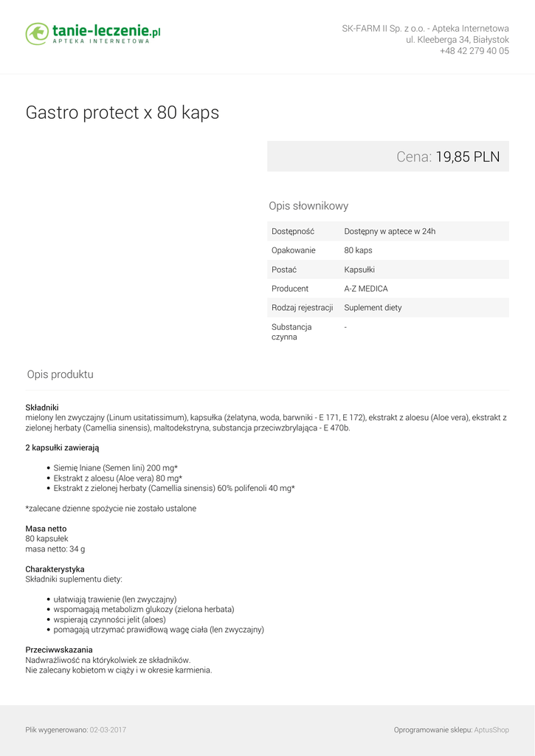
Task: Click the 19,85 PLN price
Action: 467,157
